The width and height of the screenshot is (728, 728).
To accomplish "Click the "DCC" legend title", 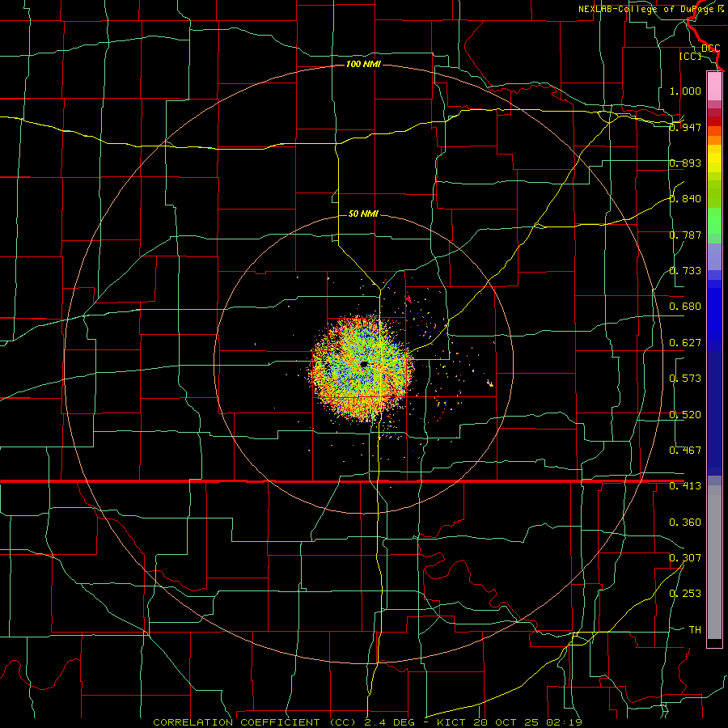I will [x=710, y=49].
